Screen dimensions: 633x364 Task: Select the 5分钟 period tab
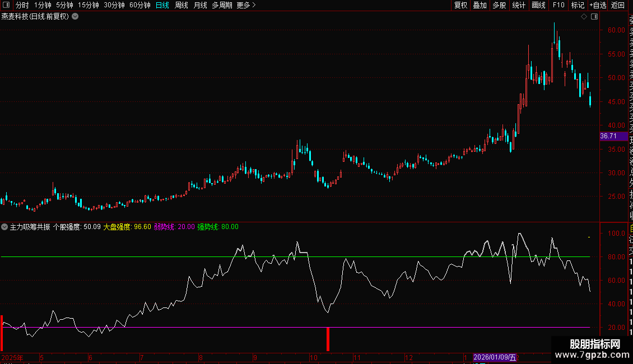64,5
